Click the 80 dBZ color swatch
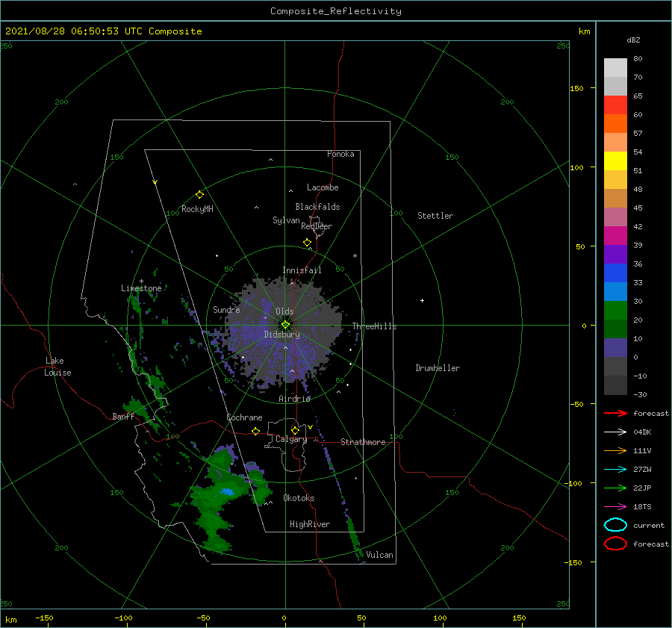The width and height of the screenshot is (672, 628). [615, 67]
